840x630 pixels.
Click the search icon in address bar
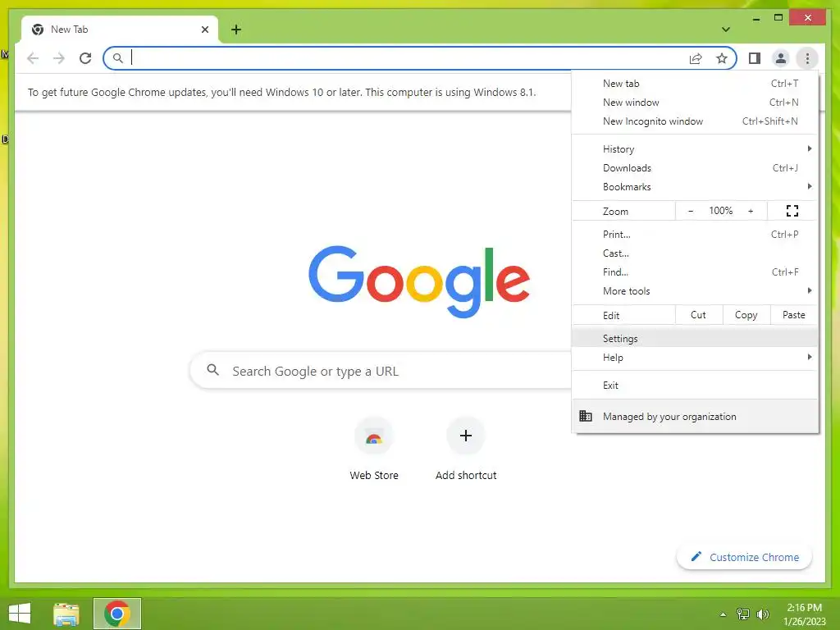pyautogui.click(x=118, y=58)
